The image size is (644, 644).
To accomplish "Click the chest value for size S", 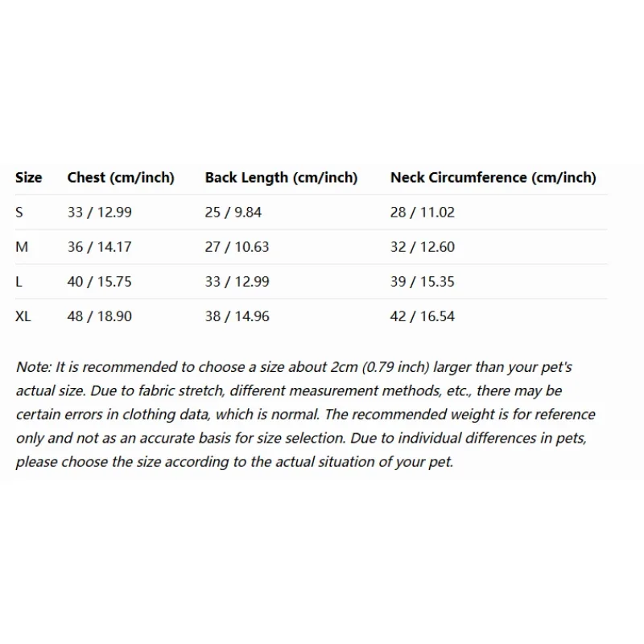I will (x=100, y=213).
